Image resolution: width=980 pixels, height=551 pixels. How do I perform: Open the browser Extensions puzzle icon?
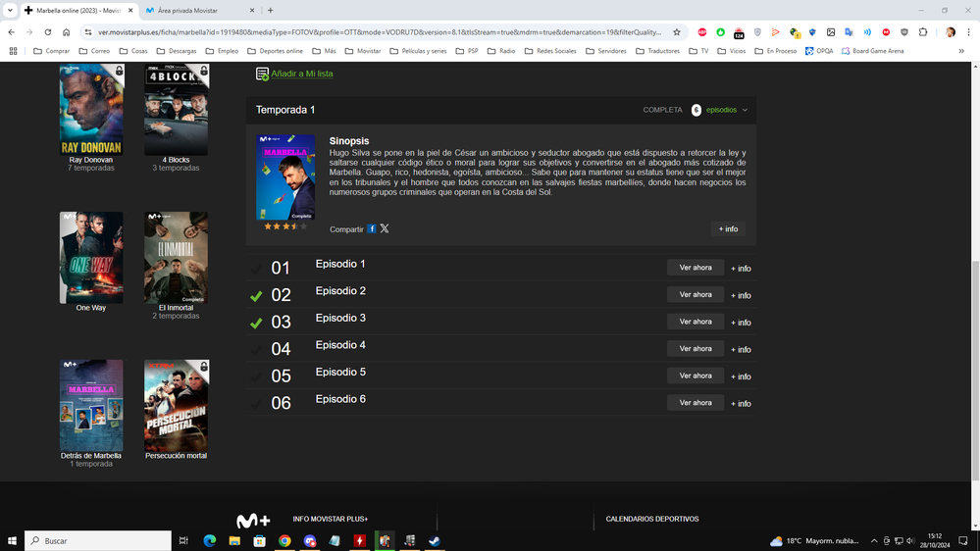[x=922, y=32]
